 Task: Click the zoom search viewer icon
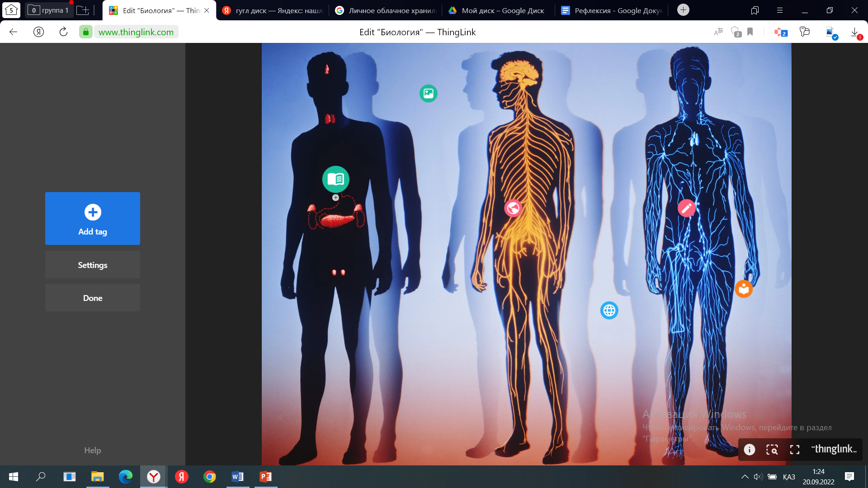772,450
